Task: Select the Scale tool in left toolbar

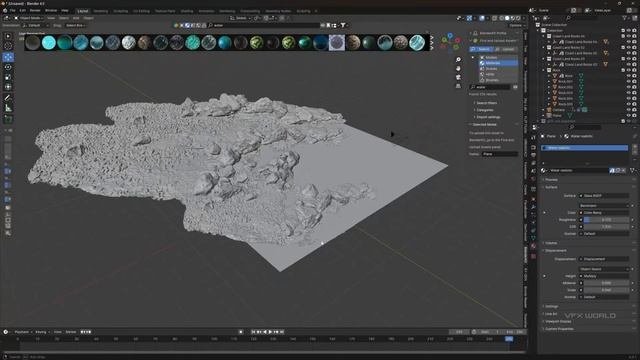Action: 8,77
